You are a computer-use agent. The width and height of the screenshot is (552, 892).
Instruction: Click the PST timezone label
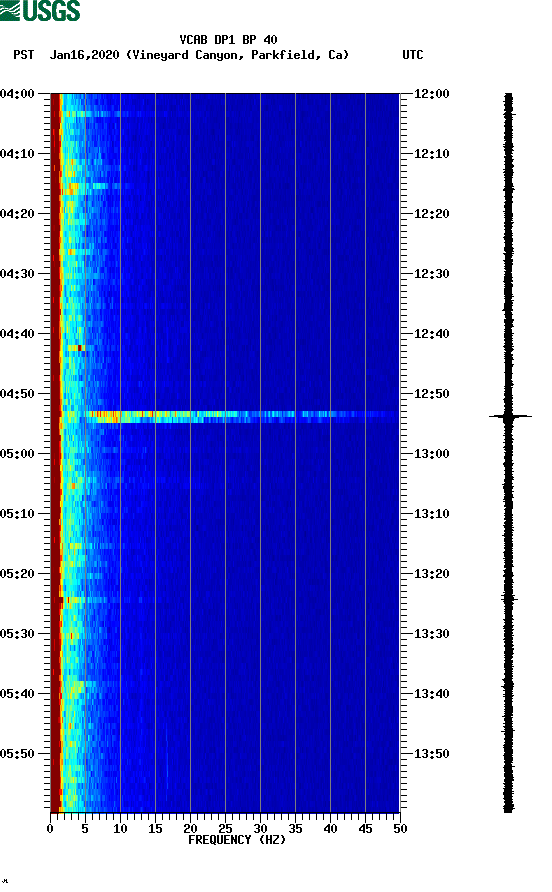tap(24, 55)
